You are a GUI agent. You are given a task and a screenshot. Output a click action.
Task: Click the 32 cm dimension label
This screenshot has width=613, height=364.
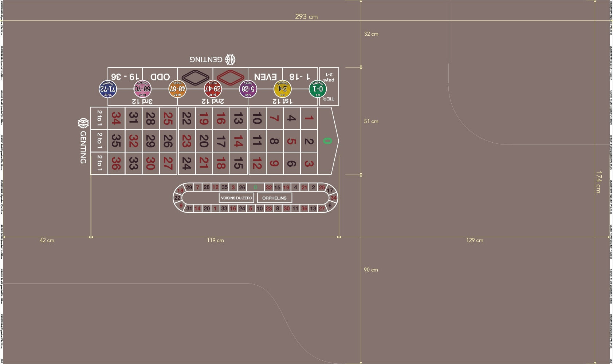[x=371, y=34]
